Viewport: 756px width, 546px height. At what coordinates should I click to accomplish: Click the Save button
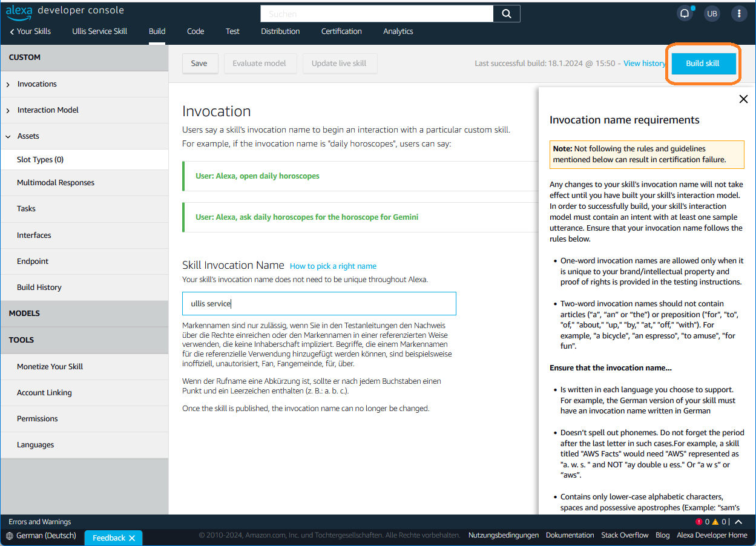pos(199,64)
